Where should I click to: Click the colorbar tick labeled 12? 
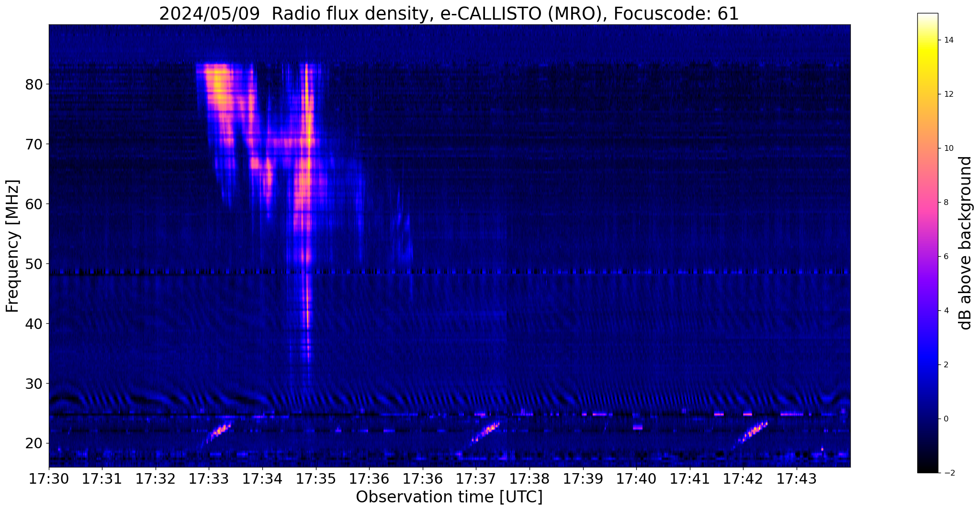(948, 94)
